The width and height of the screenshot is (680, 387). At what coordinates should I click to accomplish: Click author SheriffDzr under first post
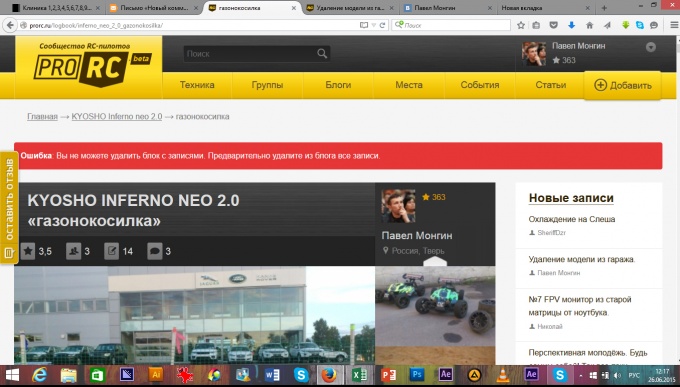click(552, 233)
